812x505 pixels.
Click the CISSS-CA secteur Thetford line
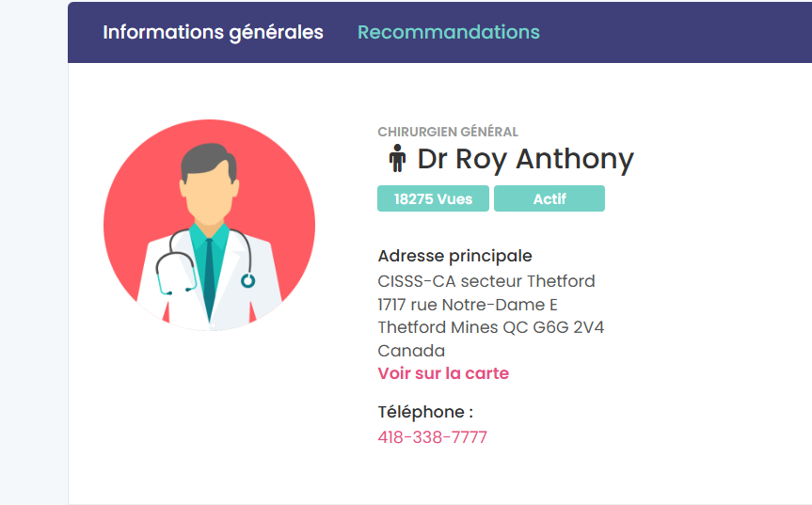tap(486, 281)
